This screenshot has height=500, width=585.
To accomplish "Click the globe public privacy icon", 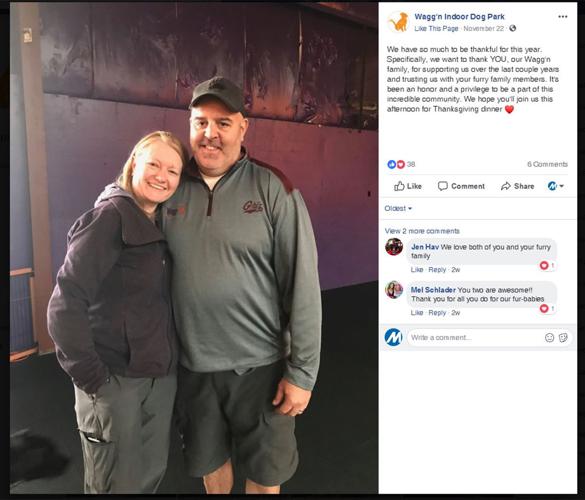I will pyautogui.click(x=513, y=28).
